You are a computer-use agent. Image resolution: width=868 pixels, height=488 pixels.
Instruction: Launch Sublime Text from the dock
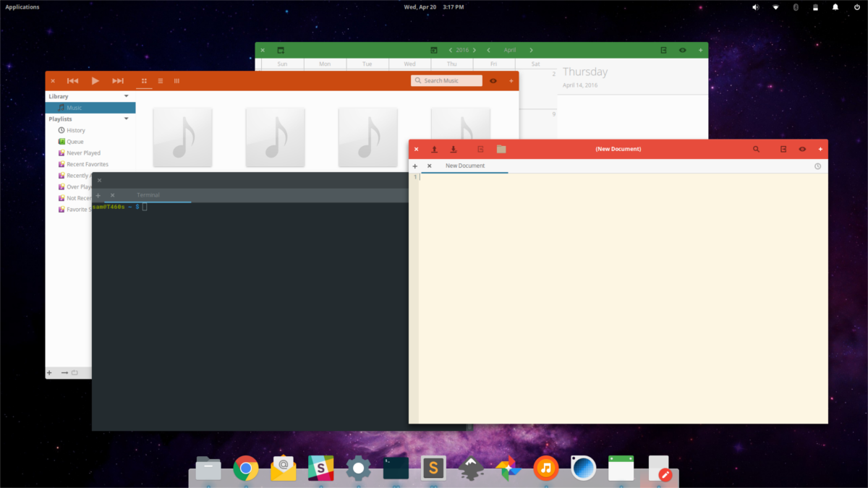(x=433, y=468)
